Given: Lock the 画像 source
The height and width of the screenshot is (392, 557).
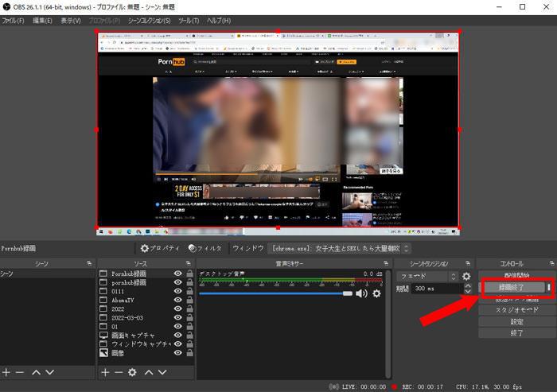Looking at the screenshot, I should (x=189, y=352).
